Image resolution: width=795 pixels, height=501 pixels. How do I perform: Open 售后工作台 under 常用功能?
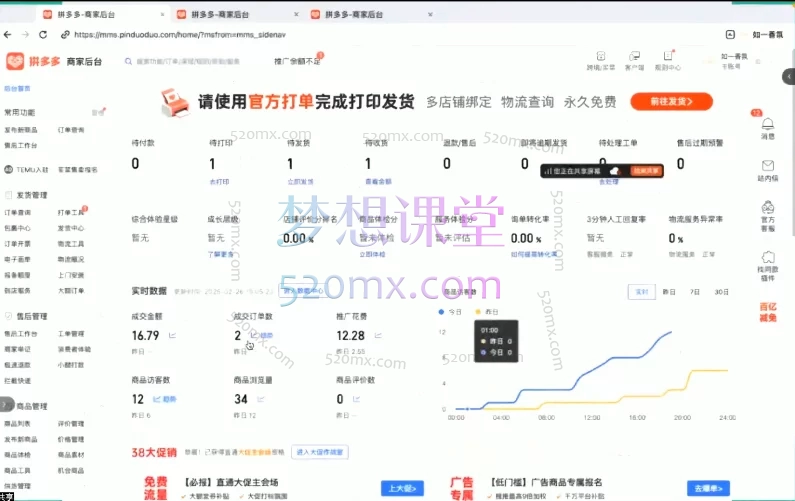tap(21, 146)
